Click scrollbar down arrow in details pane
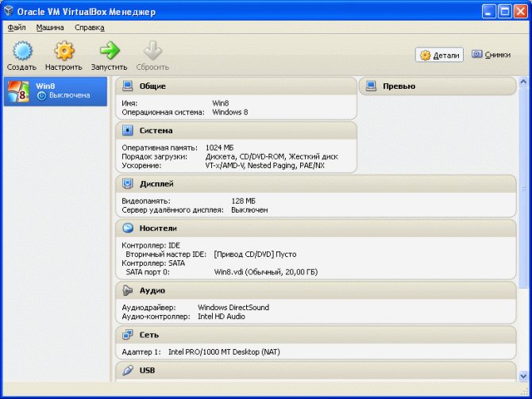This screenshot has width=532, height=399. pyautogui.click(x=523, y=376)
